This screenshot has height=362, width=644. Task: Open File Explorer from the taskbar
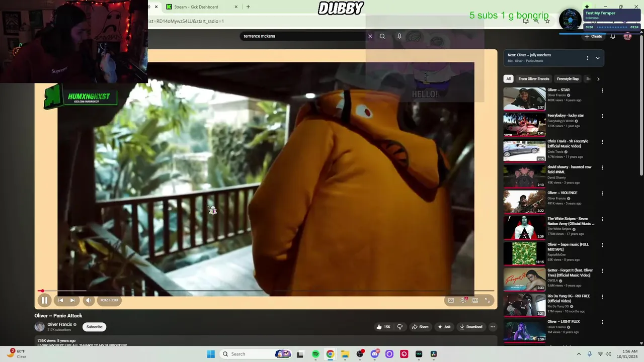(x=345, y=354)
